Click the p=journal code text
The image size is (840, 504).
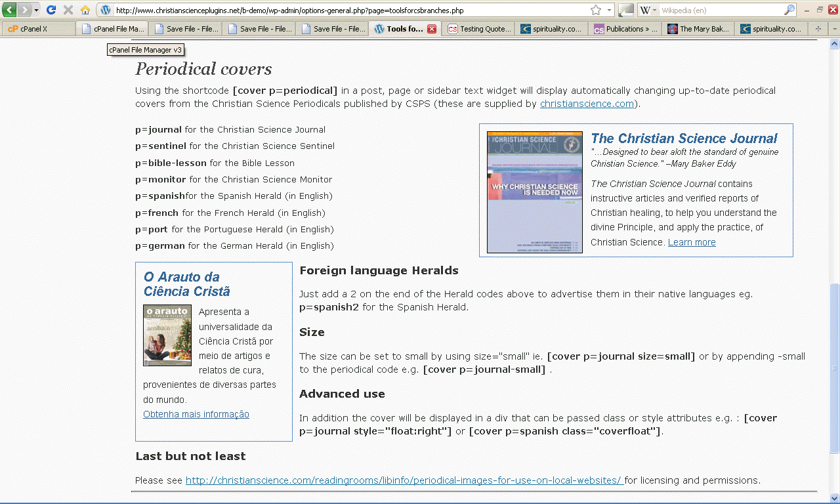pyautogui.click(x=158, y=130)
